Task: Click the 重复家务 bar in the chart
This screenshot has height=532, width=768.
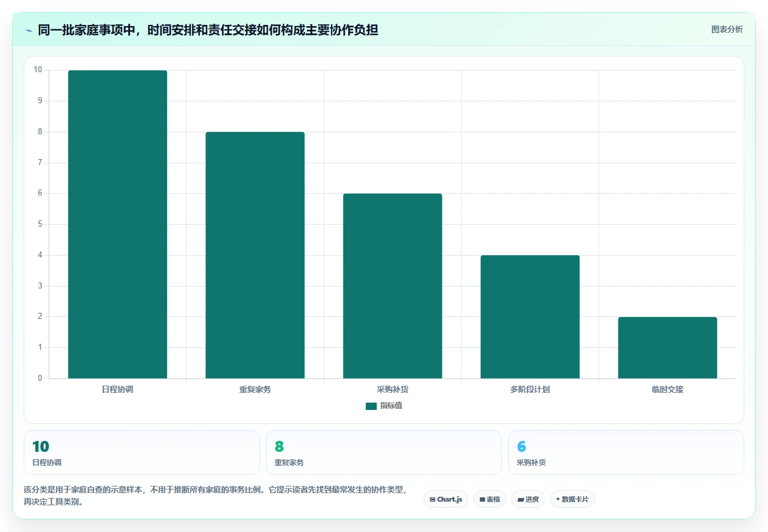Action: coord(255,255)
